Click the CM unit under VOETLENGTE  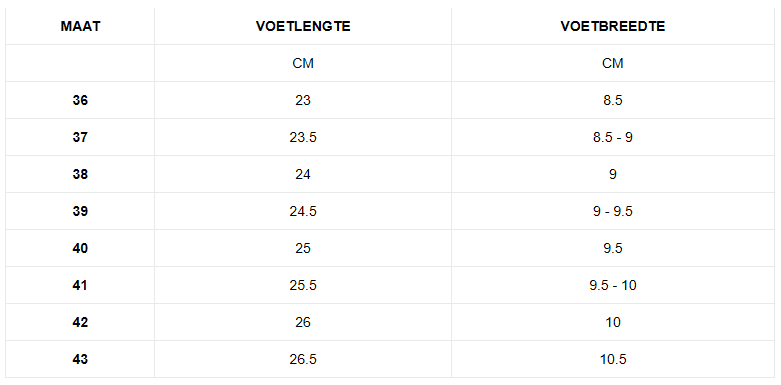point(303,64)
